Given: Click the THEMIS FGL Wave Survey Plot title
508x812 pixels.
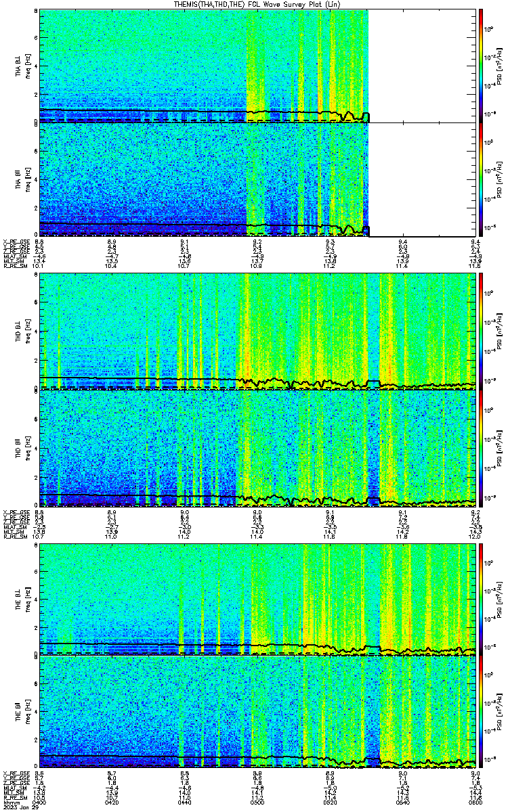Looking at the screenshot, I should tap(258, 4).
